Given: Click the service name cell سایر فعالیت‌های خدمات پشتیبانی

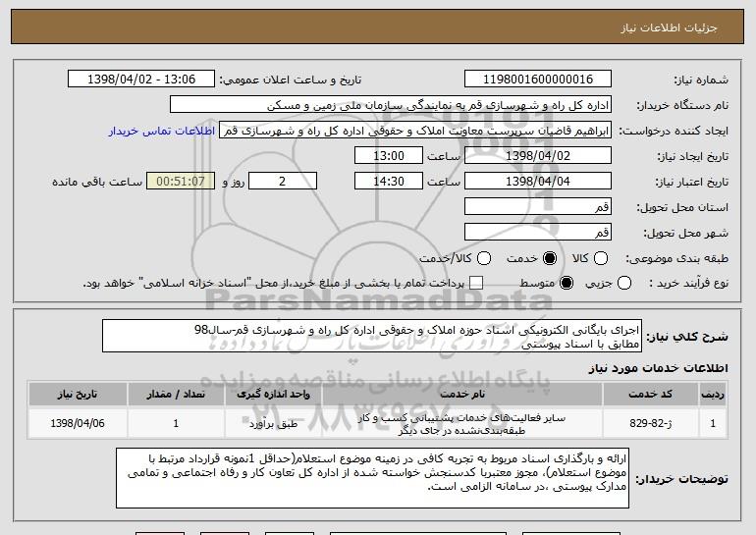Looking at the screenshot, I should [x=462, y=424].
